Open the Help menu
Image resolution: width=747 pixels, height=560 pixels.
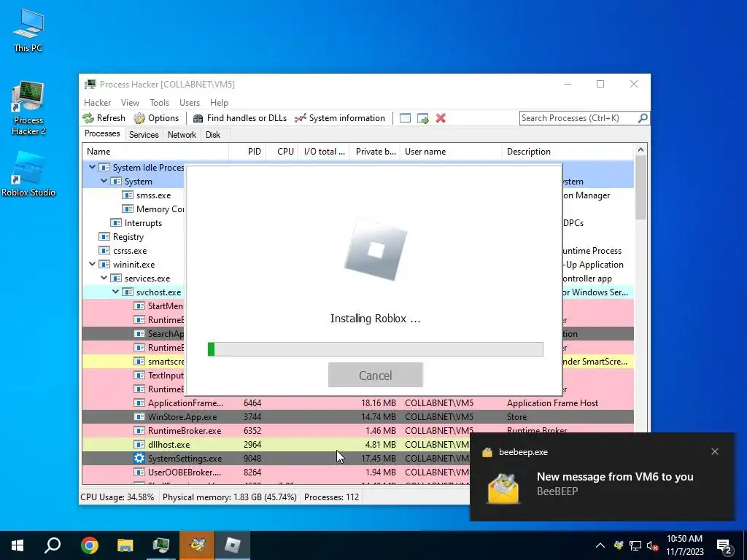(219, 102)
